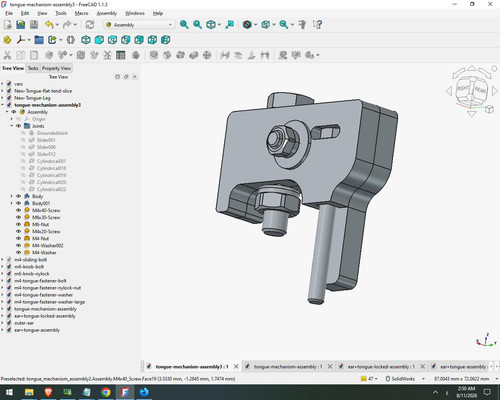This screenshot has width=500, height=400.
Task: Open the Macro menu
Action: 81,13
